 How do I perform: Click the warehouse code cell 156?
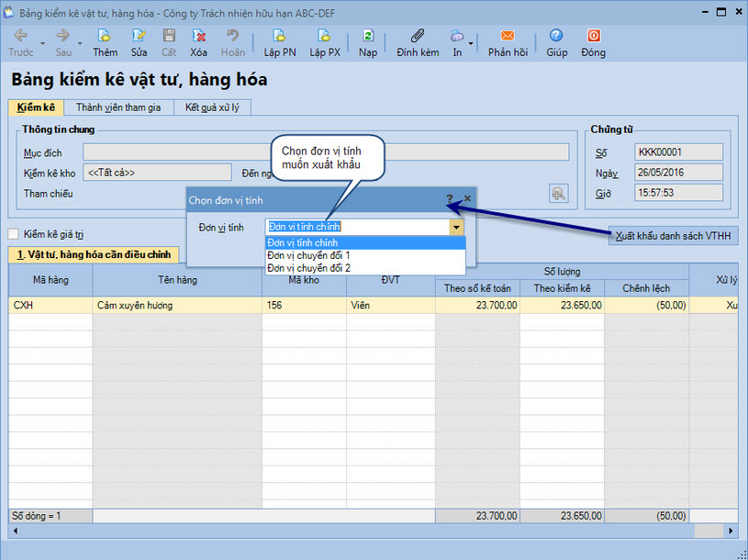[305, 306]
